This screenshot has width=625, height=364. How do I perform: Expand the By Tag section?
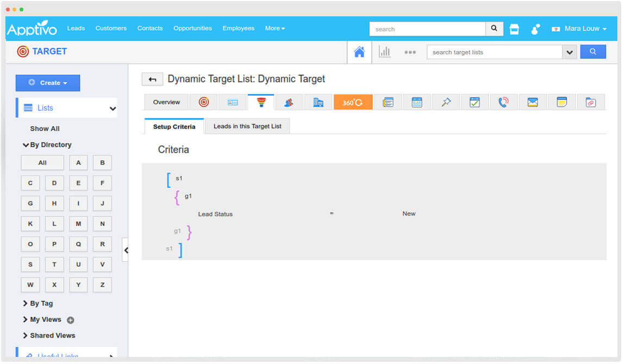pos(38,304)
